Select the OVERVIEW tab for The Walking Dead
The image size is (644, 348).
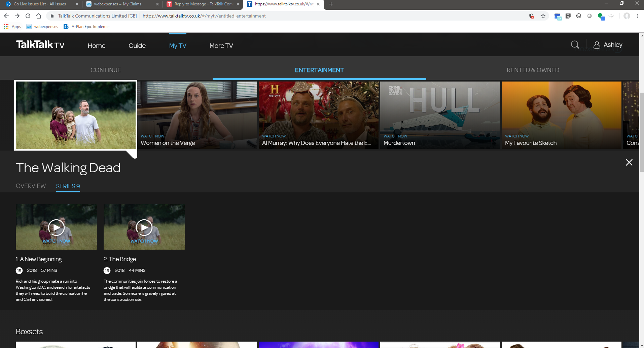coord(31,186)
